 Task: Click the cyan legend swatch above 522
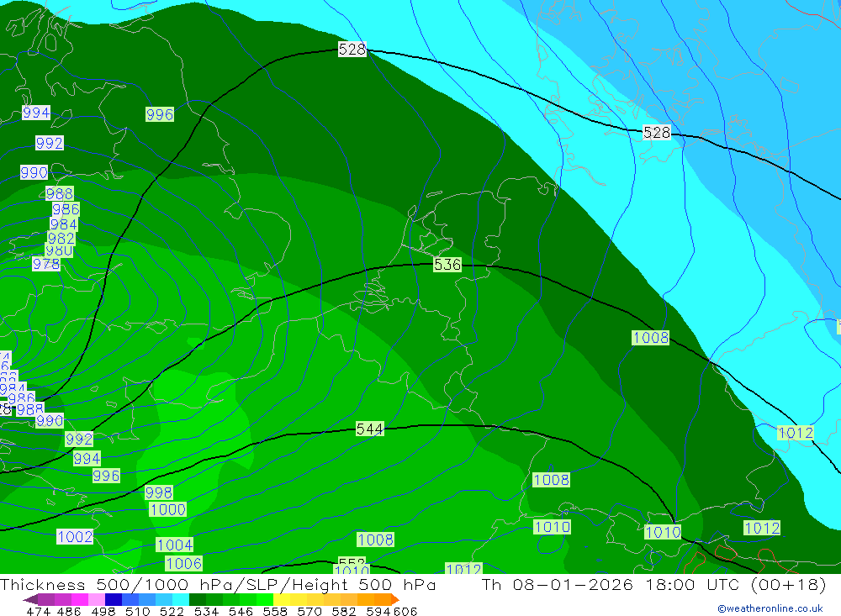[181, 599]
